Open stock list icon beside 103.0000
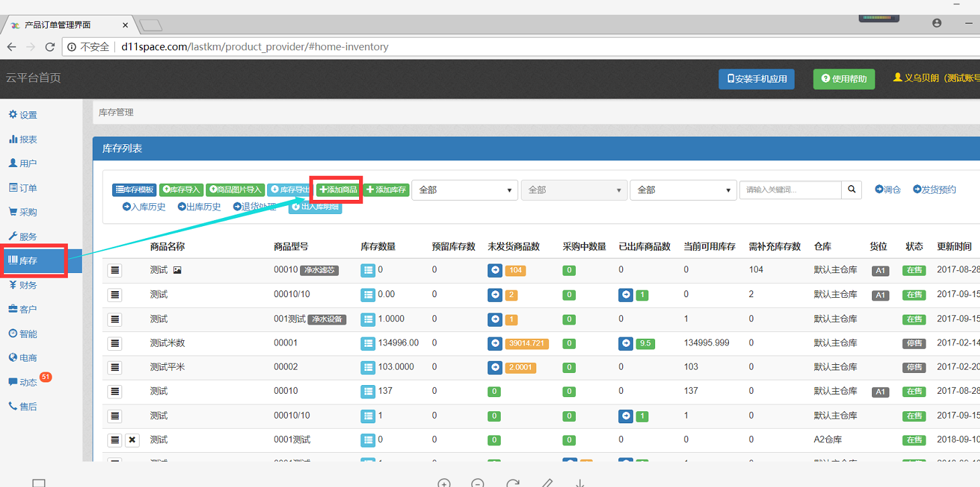This screenshot has height=487, width=980. tap(368, 367)
